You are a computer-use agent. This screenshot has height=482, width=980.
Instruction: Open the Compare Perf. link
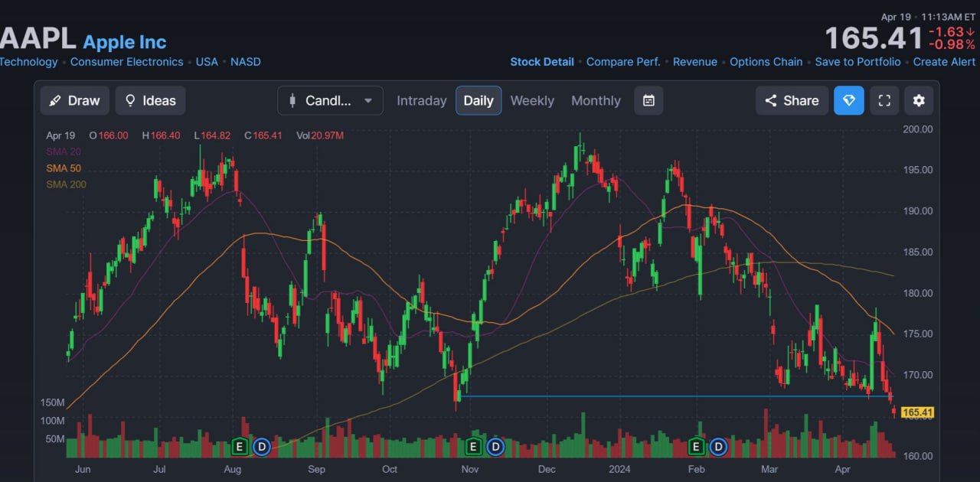click(623, 62)
